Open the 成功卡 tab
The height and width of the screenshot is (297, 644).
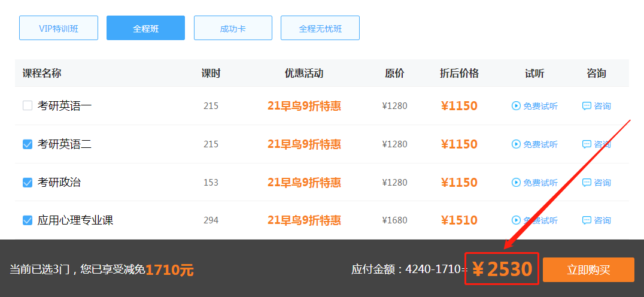coord(233,28)
